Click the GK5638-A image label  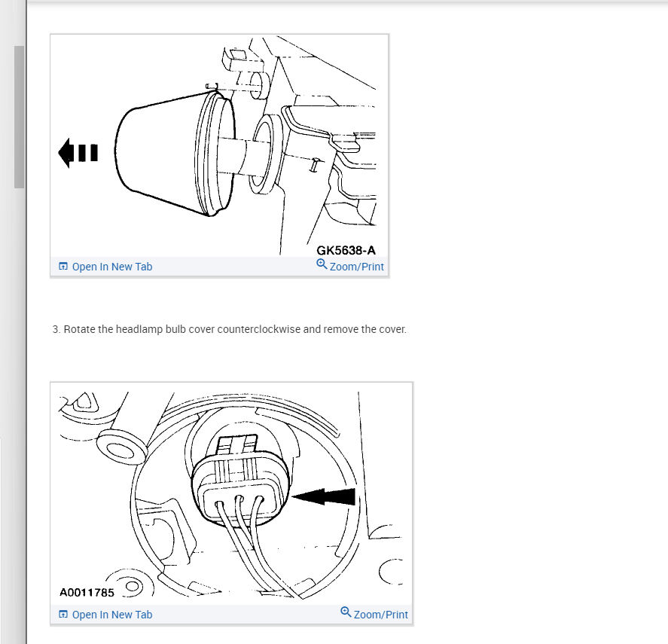point(346,250)
